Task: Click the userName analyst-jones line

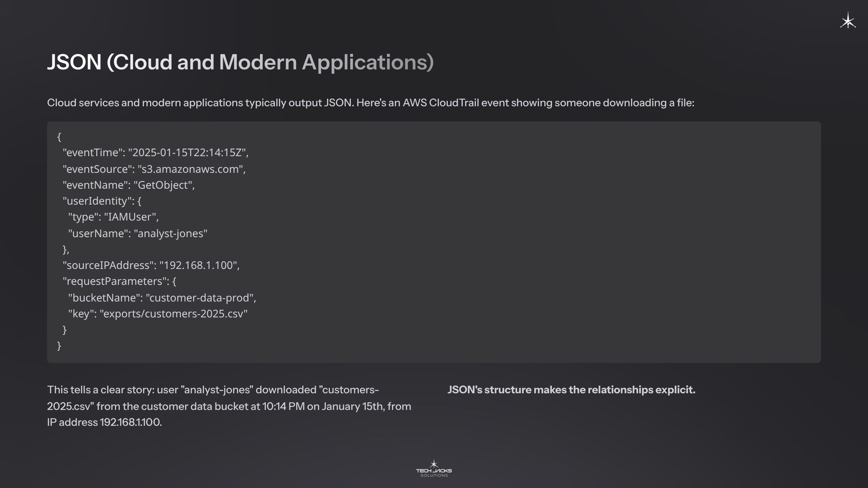Action: (138, 234)
